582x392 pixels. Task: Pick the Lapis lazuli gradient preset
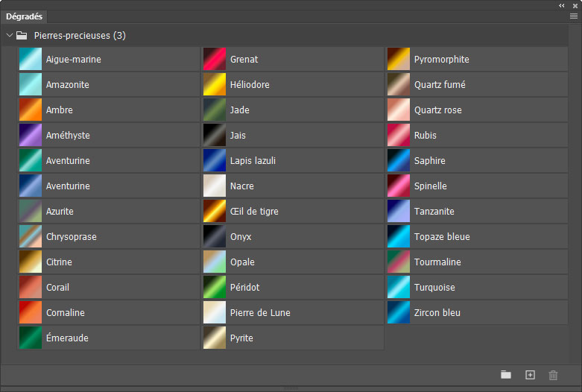215,161
